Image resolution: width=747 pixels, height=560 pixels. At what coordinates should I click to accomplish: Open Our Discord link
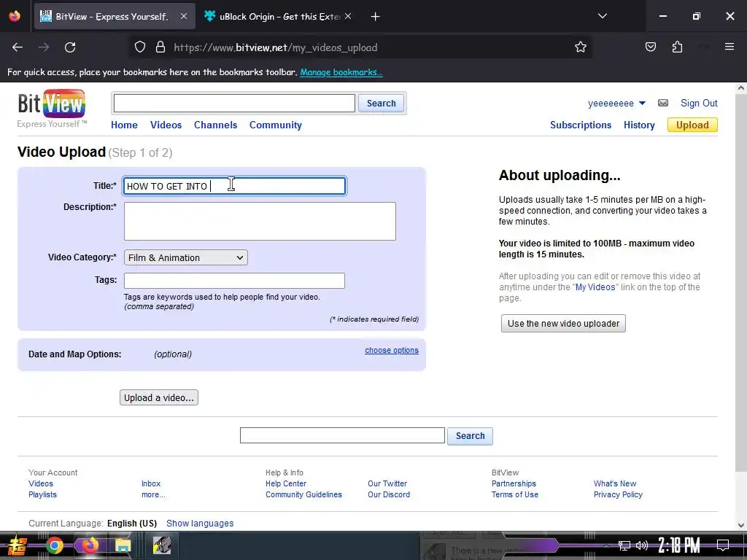click(388, 495)
